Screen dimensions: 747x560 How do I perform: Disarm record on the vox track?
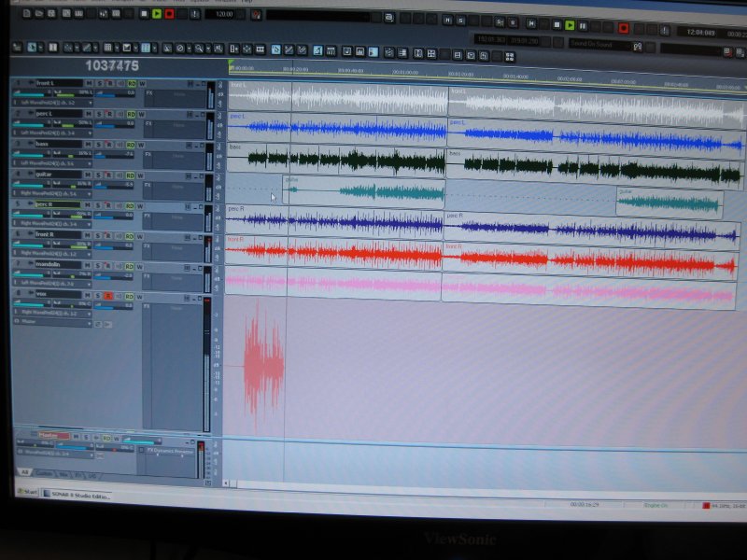107,295
